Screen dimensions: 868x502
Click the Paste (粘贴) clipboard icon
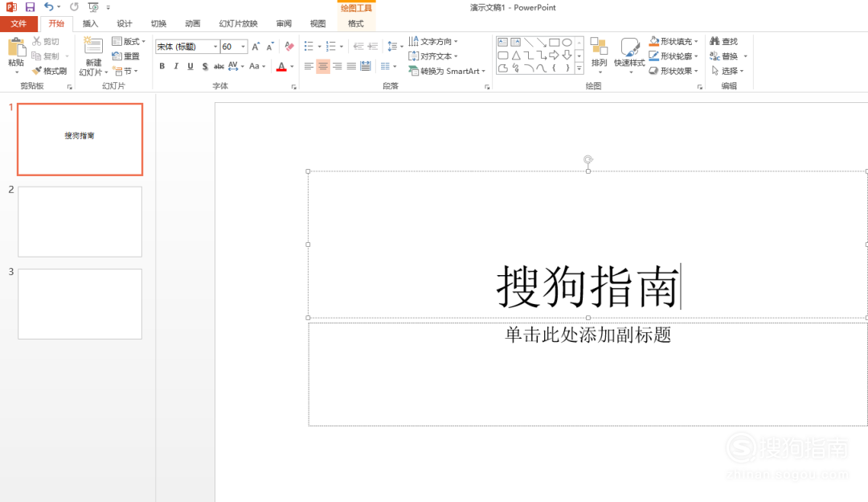coord(17,48)
